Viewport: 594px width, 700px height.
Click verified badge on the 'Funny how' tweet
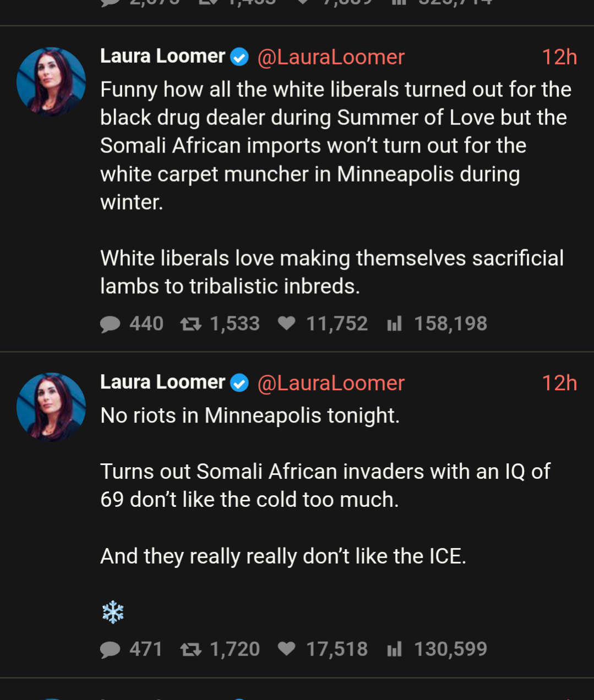pyautogui.click(x=239, y=57)
